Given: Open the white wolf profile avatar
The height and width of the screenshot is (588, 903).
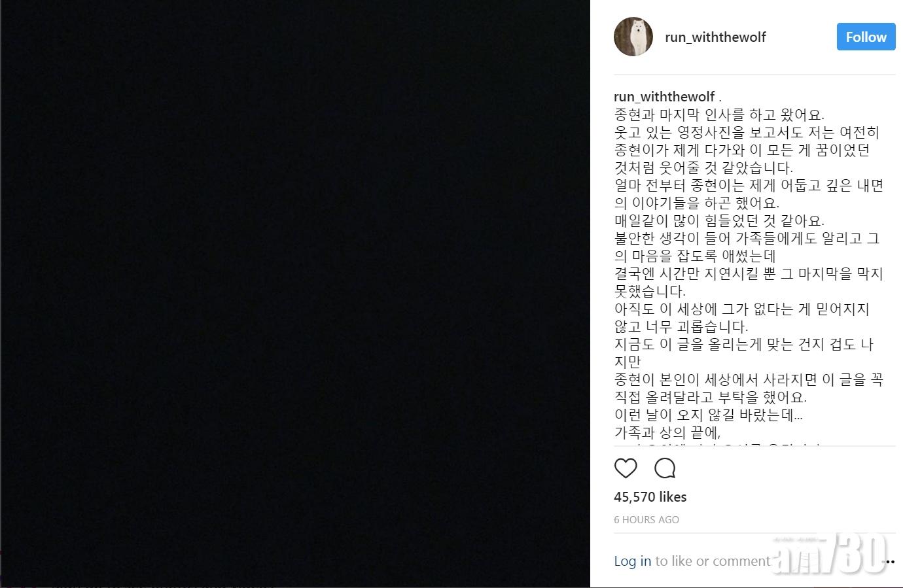Looking at the screenshot, I should (x=633, y=37).
